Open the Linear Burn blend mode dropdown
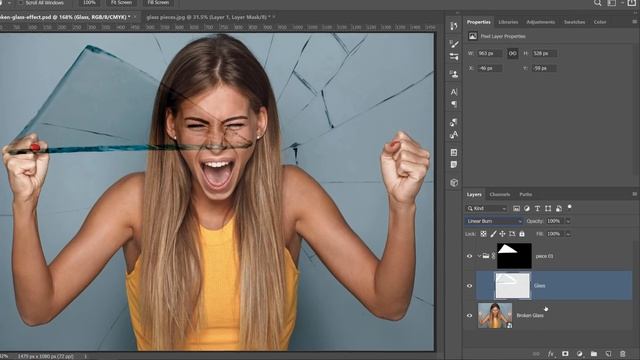Image resolution: width=640 pixels, height=360 pixels. pyautogui.click(x=493, y=221)
